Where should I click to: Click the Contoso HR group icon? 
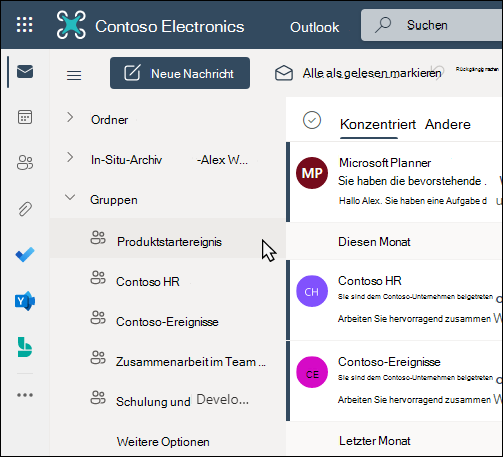pyautogui.click(x=98, y=278)
